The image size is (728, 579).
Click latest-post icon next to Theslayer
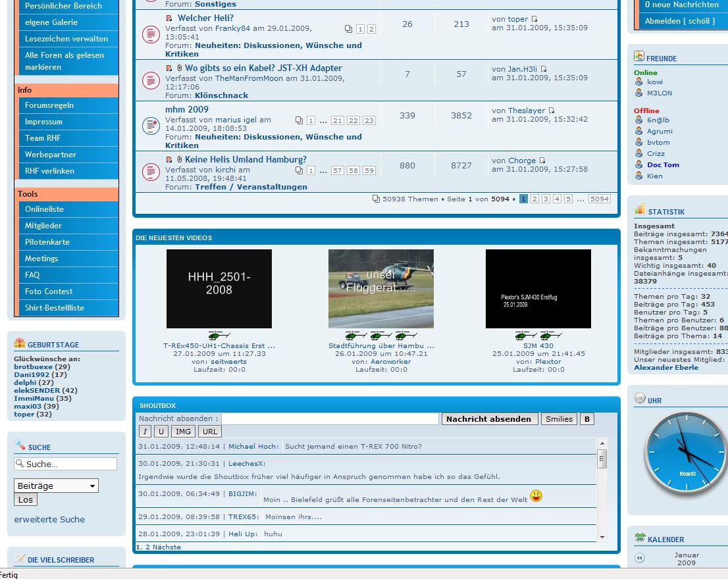(552, 111)
